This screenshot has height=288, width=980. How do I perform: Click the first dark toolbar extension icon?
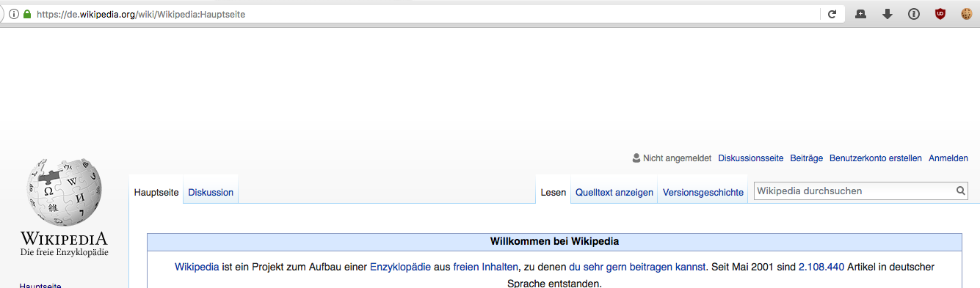(x=860, y=14)
